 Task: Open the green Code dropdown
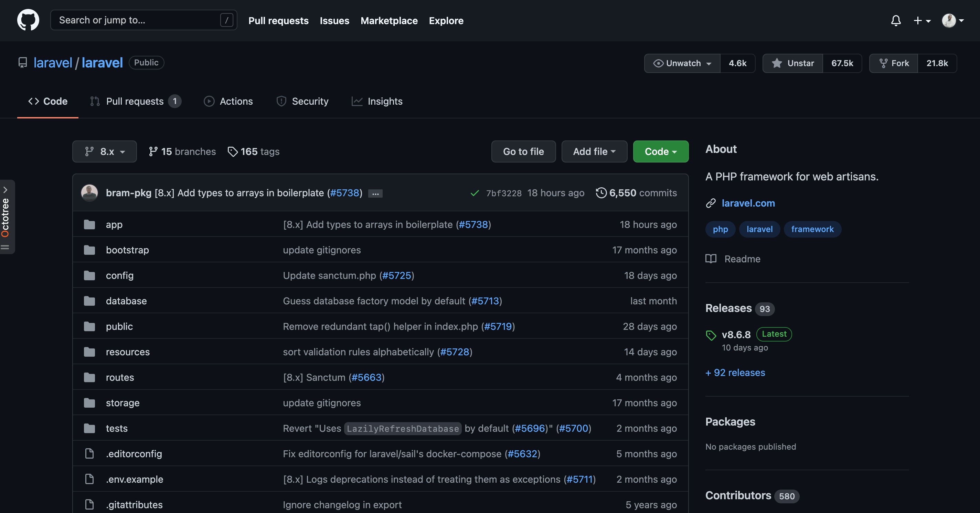[660, 151]
